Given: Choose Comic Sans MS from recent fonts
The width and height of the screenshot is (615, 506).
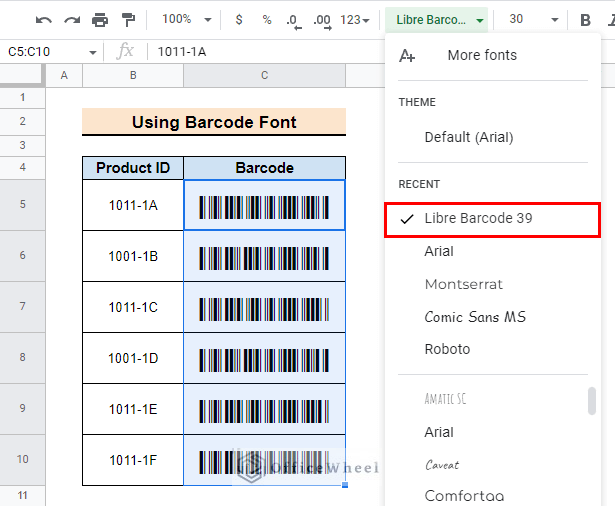Looking at the screenshot, I should [x=475, y=317].
